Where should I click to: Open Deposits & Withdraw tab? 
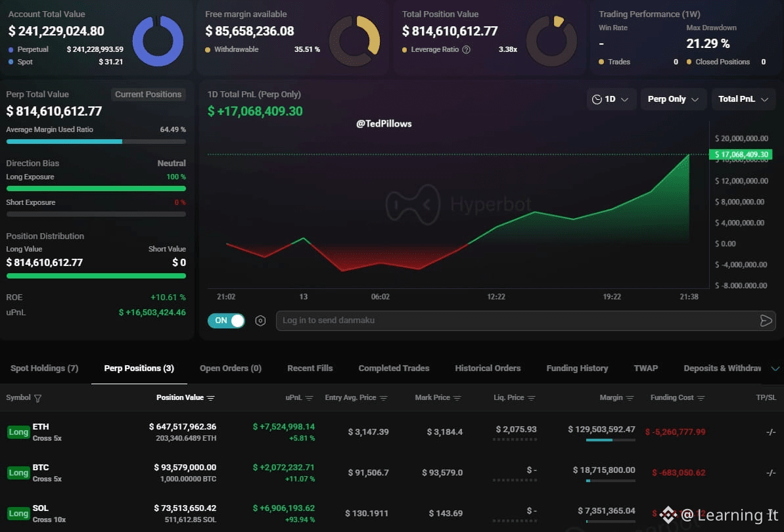722,368
